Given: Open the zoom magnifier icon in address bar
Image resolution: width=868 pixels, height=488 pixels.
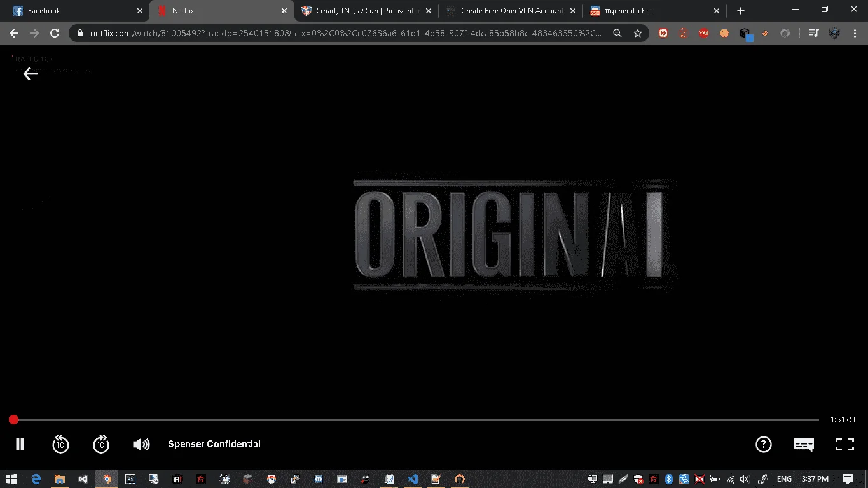Looking at the screenshot, I should click(617, 33).
